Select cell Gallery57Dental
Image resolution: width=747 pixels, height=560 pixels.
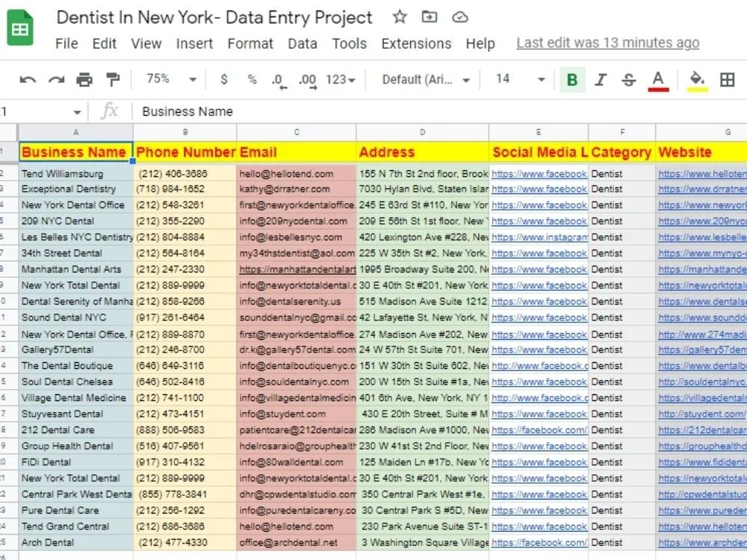click(x=75, y=349)
